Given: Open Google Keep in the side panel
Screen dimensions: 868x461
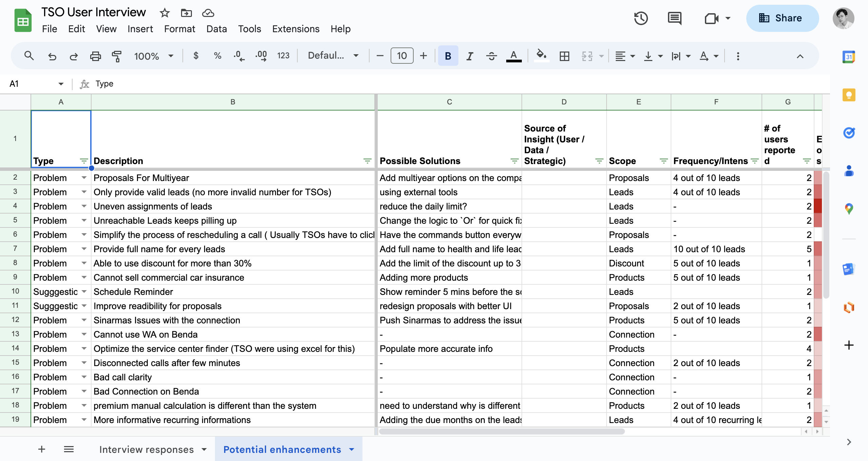Looking at the screenshot, I should [x=849, y=95].
